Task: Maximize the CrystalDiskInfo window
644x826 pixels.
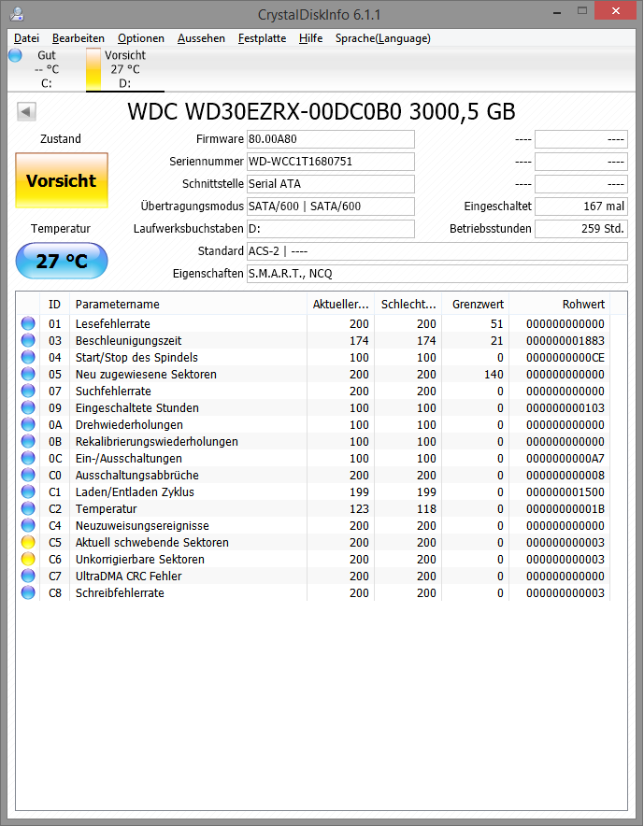Action: 581,11
